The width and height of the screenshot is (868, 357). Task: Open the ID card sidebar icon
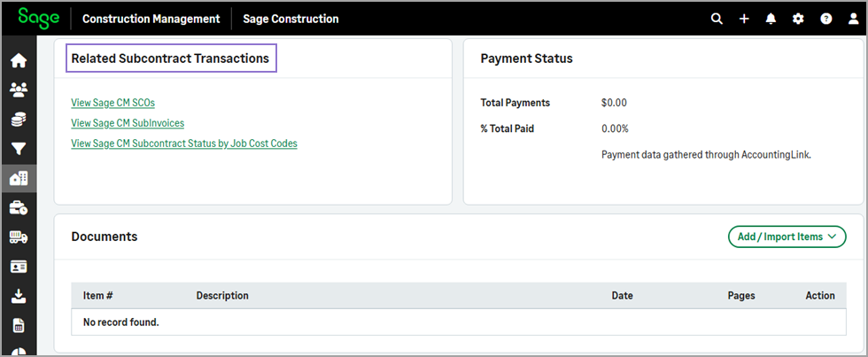pos(19,268)
